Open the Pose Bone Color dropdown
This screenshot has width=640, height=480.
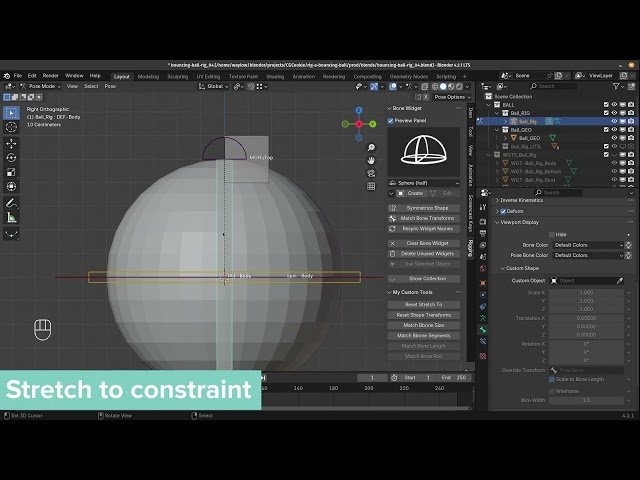(588, 255)
